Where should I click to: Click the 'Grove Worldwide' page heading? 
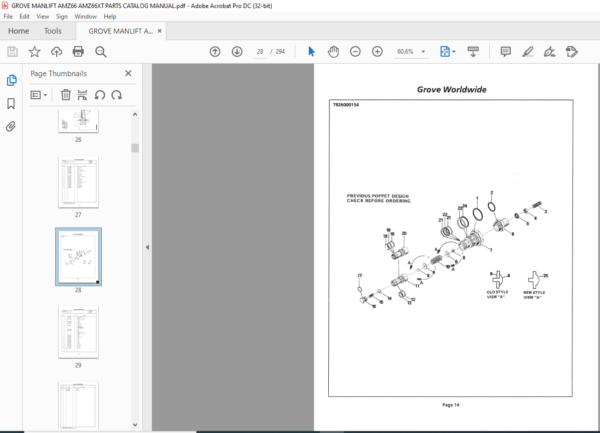[452, 90]
